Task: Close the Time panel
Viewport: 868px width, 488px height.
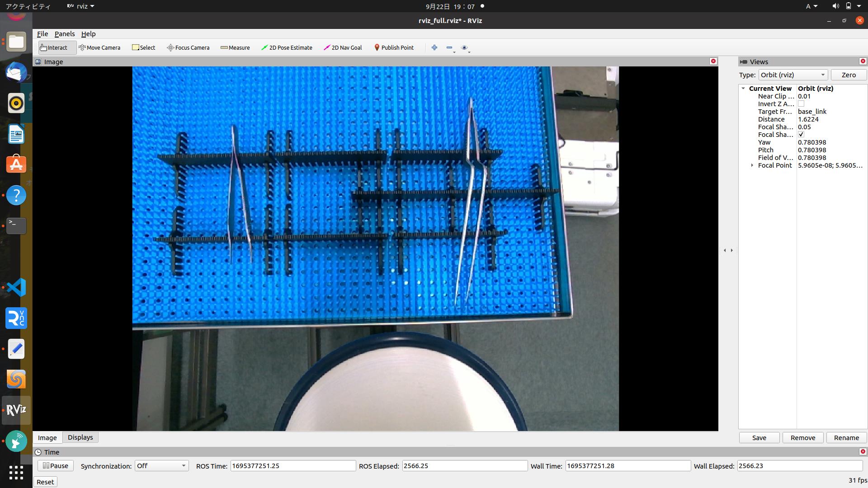Action: click(863, 451)
